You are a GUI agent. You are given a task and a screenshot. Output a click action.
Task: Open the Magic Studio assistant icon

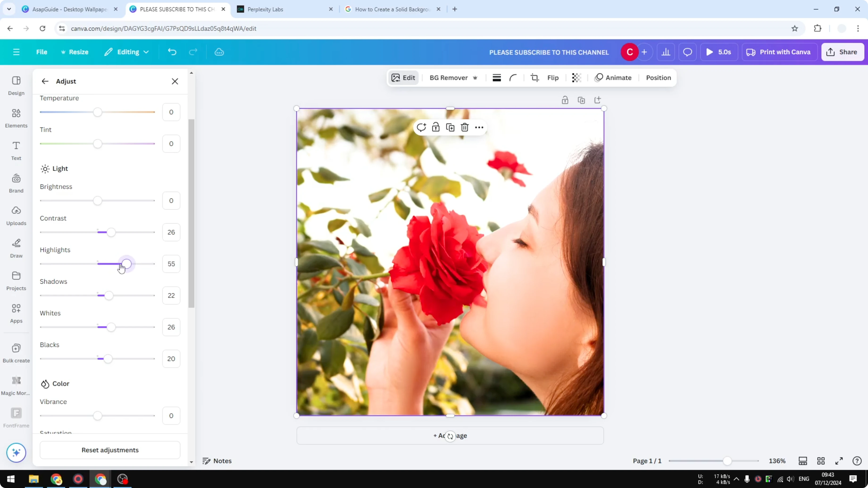click(16, 452)
